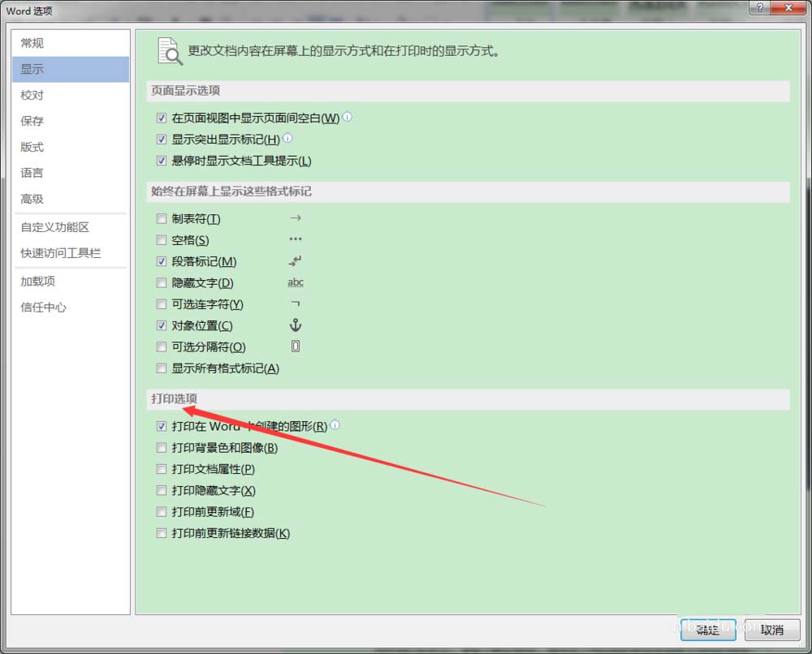Click the optional hyphen symbol
The width and height of the screenshot is (812, 654).
(x=296, y=303)
